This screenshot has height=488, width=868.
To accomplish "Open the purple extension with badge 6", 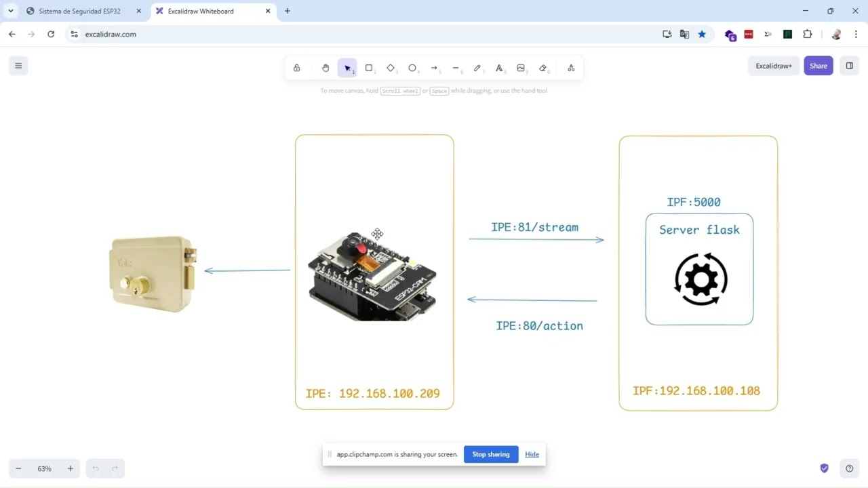I will click(730, 35).
